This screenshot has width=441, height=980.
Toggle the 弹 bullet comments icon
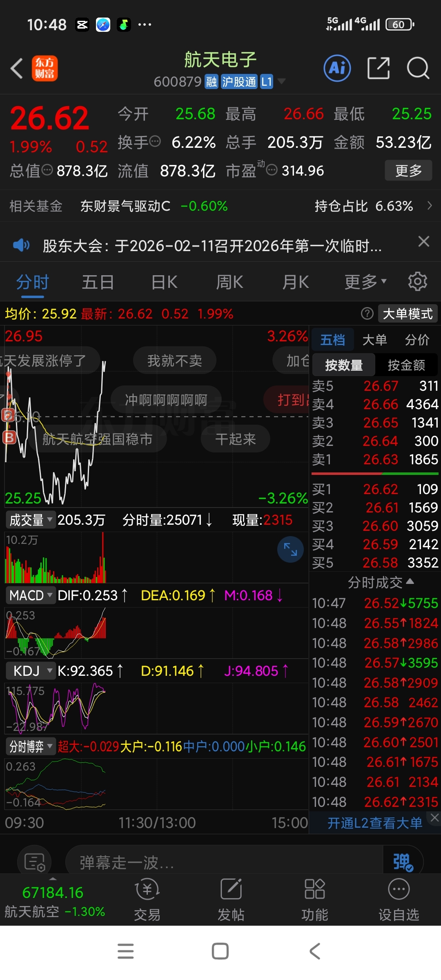[x=403, y=862]
